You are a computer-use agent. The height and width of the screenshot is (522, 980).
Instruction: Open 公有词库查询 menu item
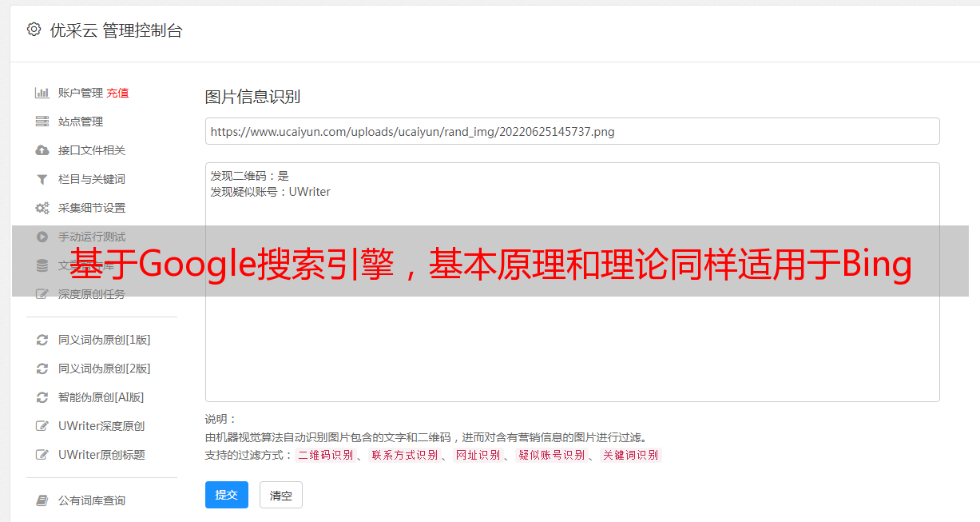tap(92, 500)
